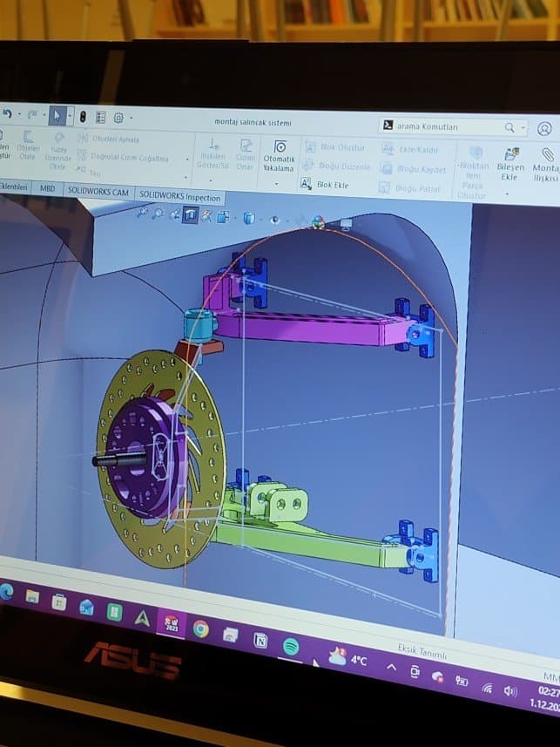Image resolution: width=560 pixels, height=747 pixels.
Task: Click the Montaj İlişkisi paperclip tool
Action: [547, 166]
